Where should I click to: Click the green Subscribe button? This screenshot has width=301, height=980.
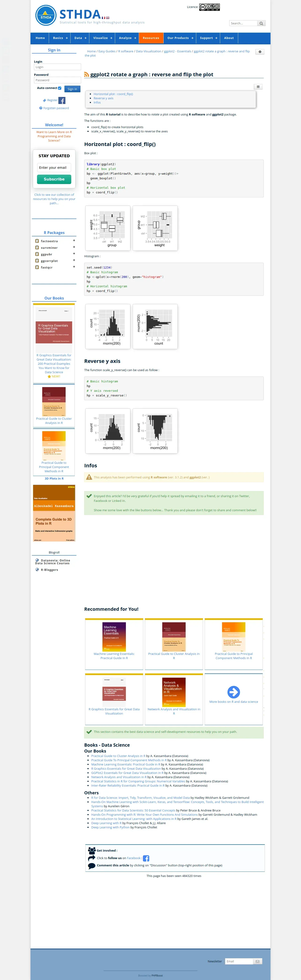(54, 179)
